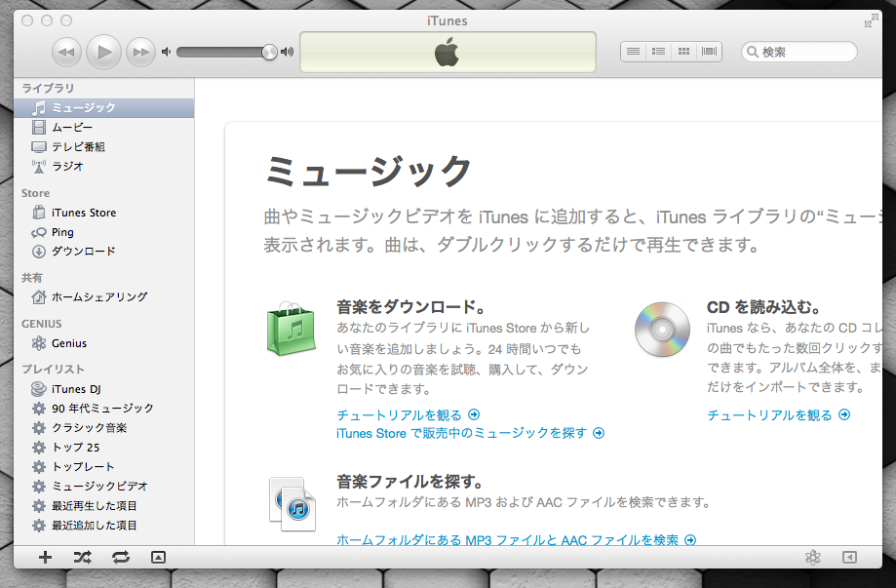Screen dimensions: 896x588
Task: Select the トップレート smart playlist
Action: pos(103,467)
